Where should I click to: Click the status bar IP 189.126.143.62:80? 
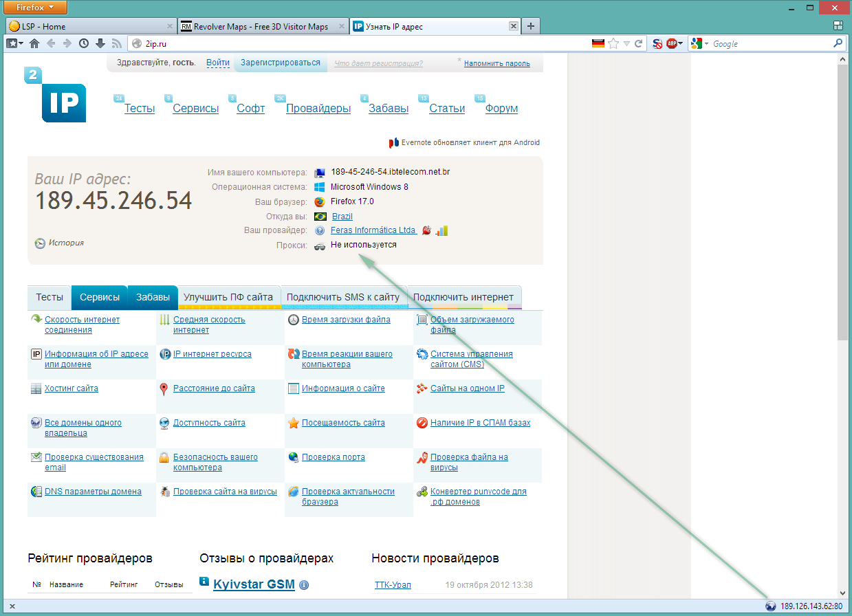811,606
